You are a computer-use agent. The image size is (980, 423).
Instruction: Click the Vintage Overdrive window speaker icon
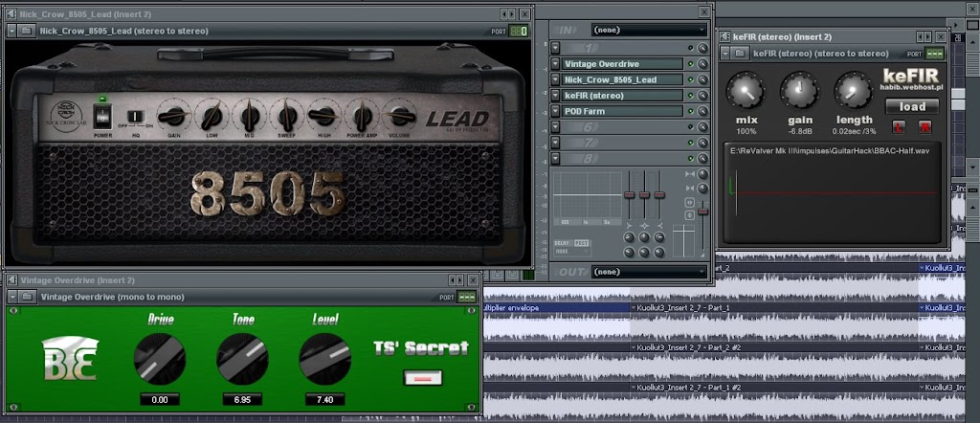click(x=11, y=280)
